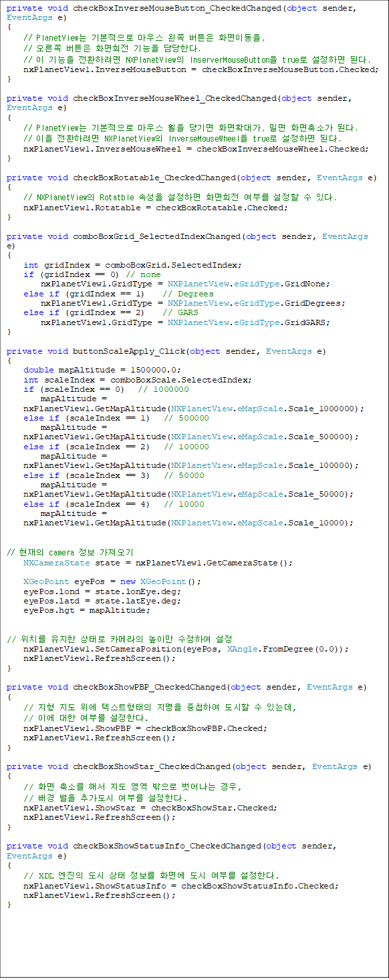Screen dimensions: 389x980
Task: Click the eGridType.GridGARS assignment line
Action: tap(185, 322)
